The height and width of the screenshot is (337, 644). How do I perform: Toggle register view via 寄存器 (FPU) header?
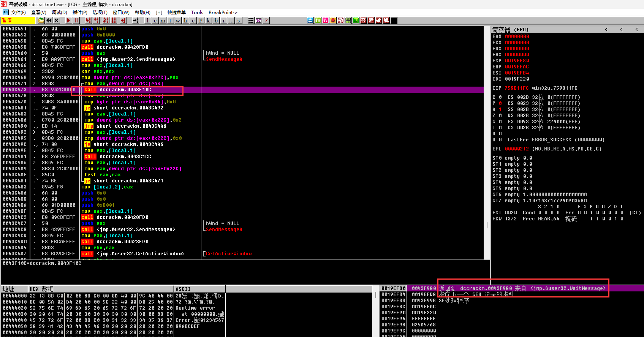point(510,29)
